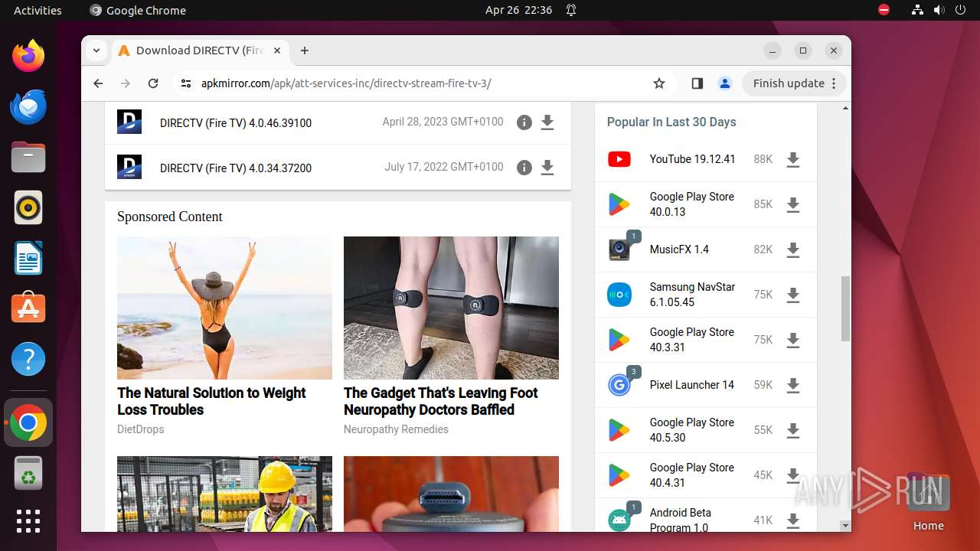Click the Android Beta Program app icon
The height and width of the screenshot is (551, 980).
tap(619, 520)
